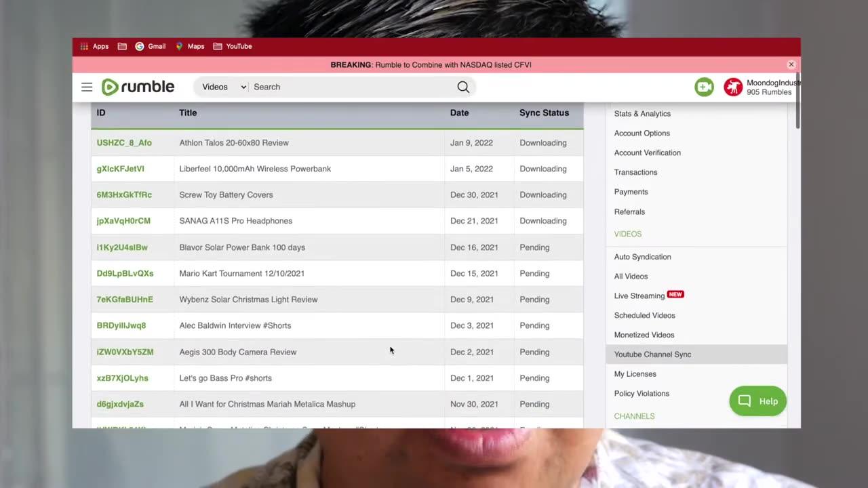Dismiss the BREAKING news banner
Screen dimensions: 868x488
(791, 64)
